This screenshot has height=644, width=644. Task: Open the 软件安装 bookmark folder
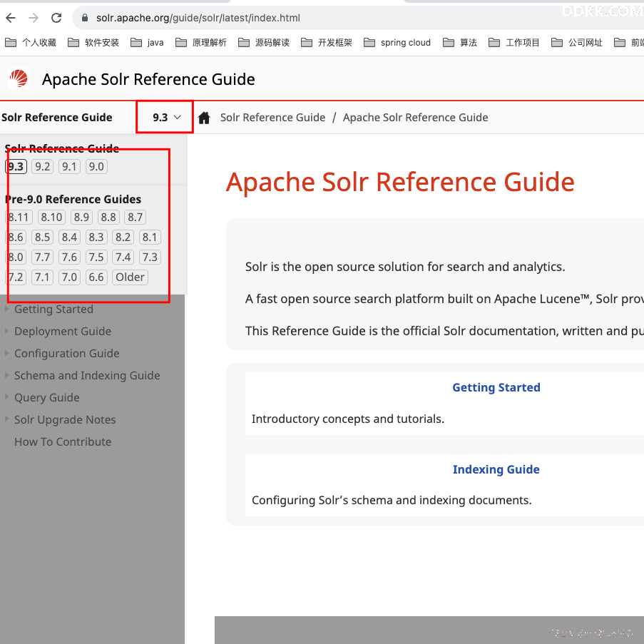(x=93, y=42)
